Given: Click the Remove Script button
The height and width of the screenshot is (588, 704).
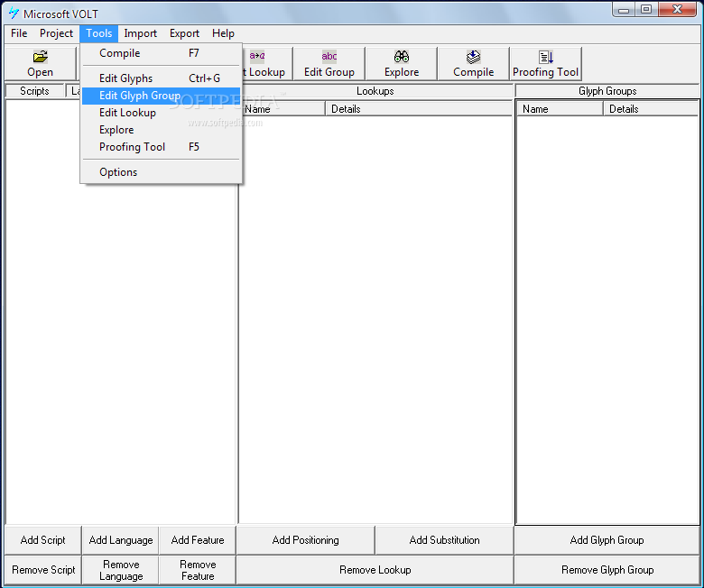Looking at the screenshot, I should coord(43,570).
